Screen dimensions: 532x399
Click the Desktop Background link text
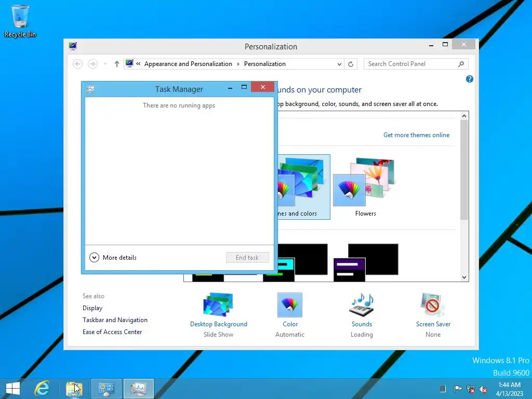click(219, 324)
